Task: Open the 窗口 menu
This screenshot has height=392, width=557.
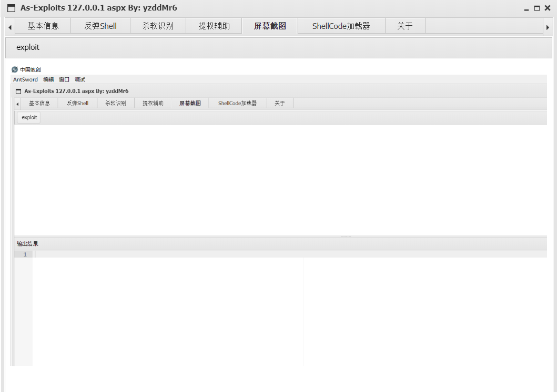Action: pyautogui.click(x=64, y=79)
